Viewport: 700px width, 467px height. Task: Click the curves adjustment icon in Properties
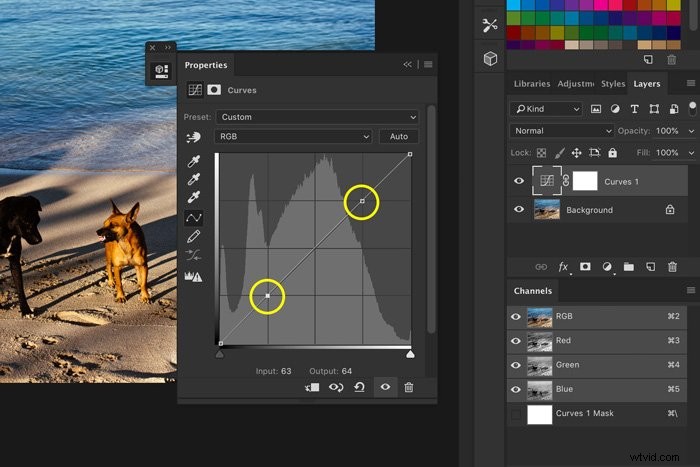point(195,90)
